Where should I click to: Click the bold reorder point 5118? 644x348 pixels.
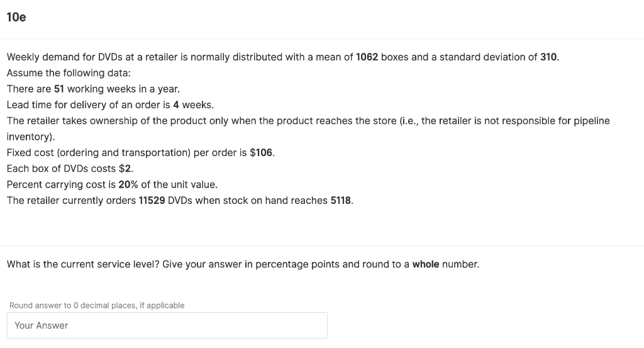tap(340, 201)
